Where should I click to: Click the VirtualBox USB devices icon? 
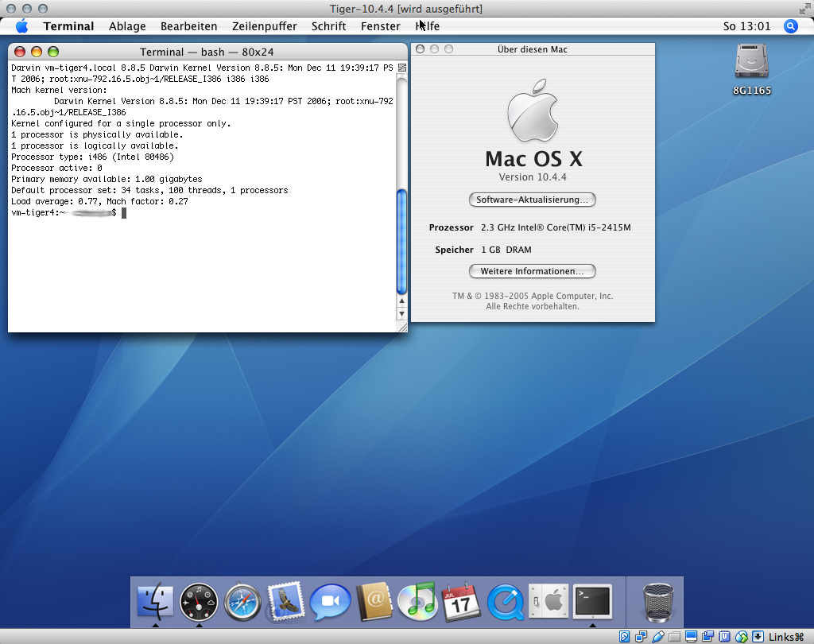pos(658,636)
